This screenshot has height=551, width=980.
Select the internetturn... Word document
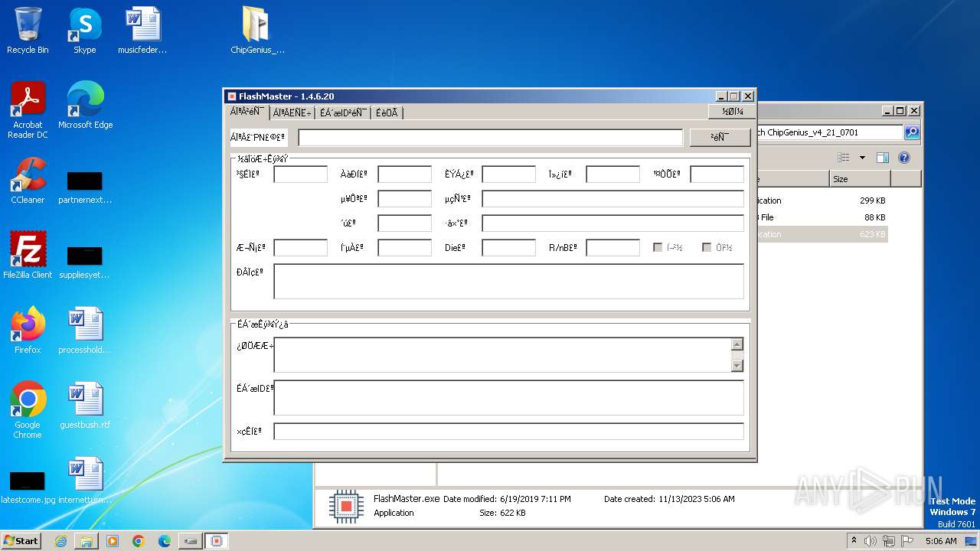pos(85,481)
